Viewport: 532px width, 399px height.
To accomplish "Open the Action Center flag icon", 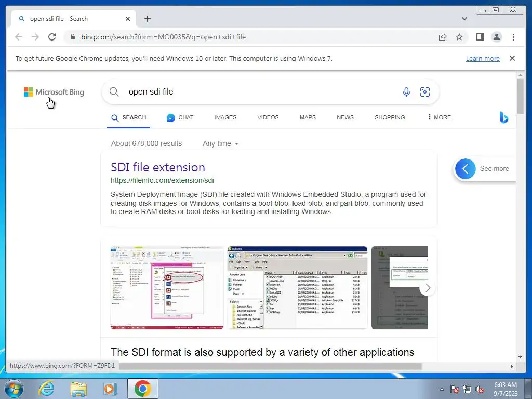I will point(455,389).
